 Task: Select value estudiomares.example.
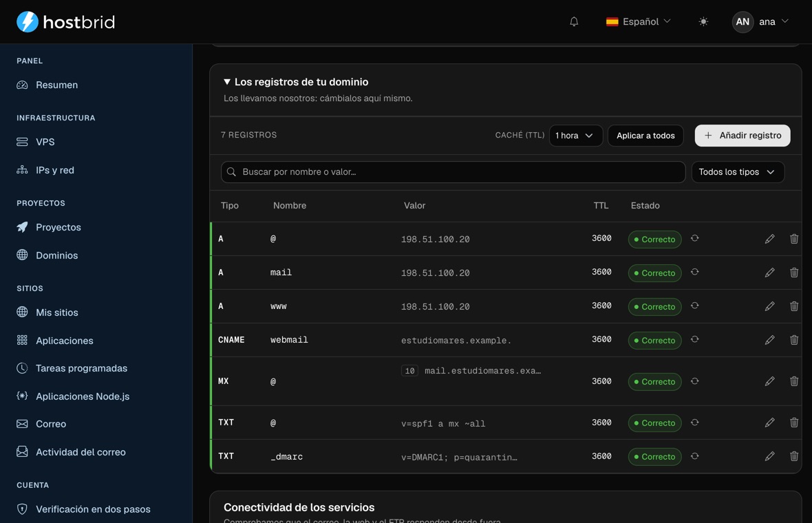(456, 340)
